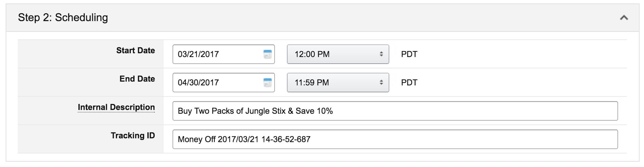Click the Start Date label
The image size is (644, 167).
tap(136, 50)
